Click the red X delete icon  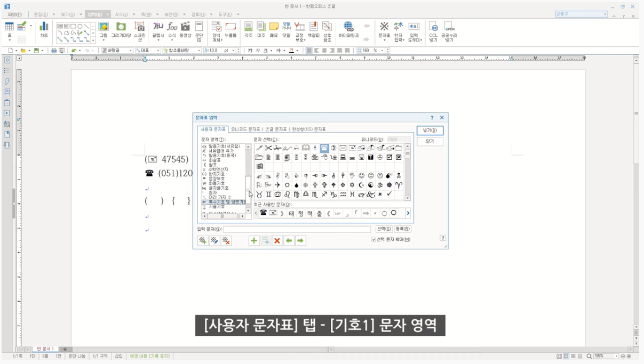tap(277, 241)
